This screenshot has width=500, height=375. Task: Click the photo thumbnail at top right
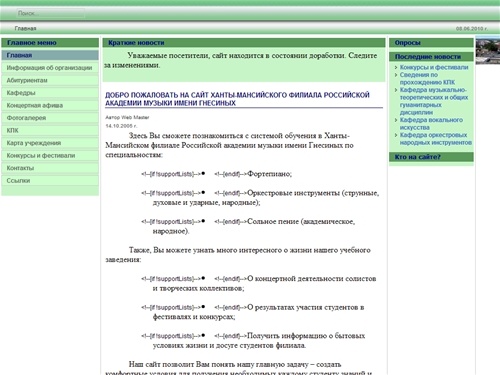tap(488, 51)
